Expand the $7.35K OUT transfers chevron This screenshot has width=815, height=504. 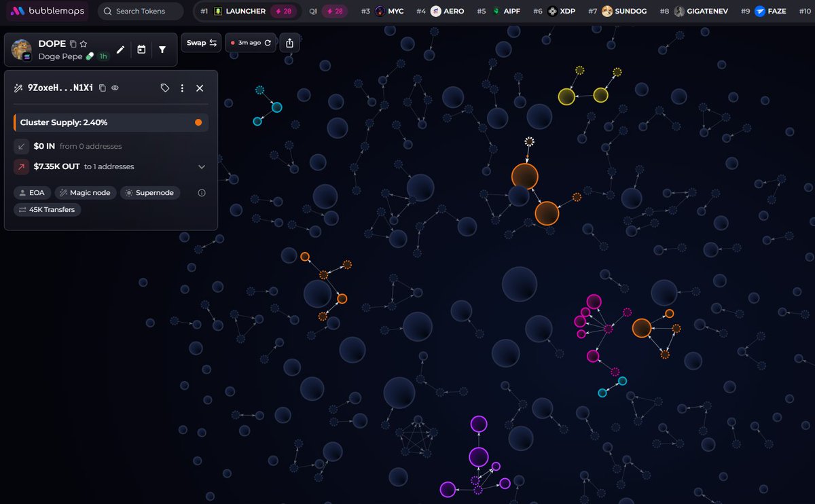(x=202, y=166)
